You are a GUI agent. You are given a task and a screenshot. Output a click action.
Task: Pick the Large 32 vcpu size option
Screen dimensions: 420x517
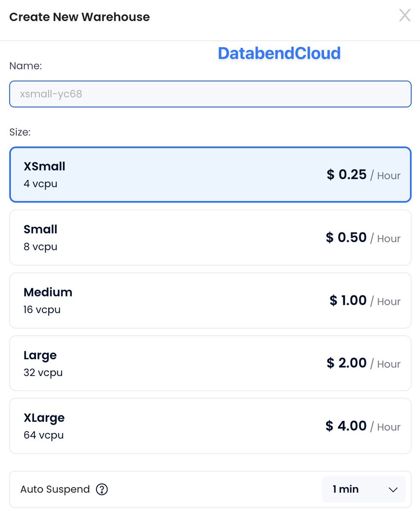tap(210, 363)
